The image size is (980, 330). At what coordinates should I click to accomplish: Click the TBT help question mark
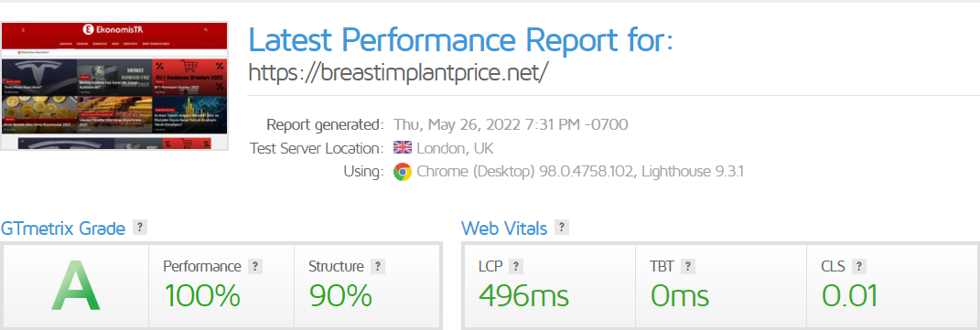point(688,267)
